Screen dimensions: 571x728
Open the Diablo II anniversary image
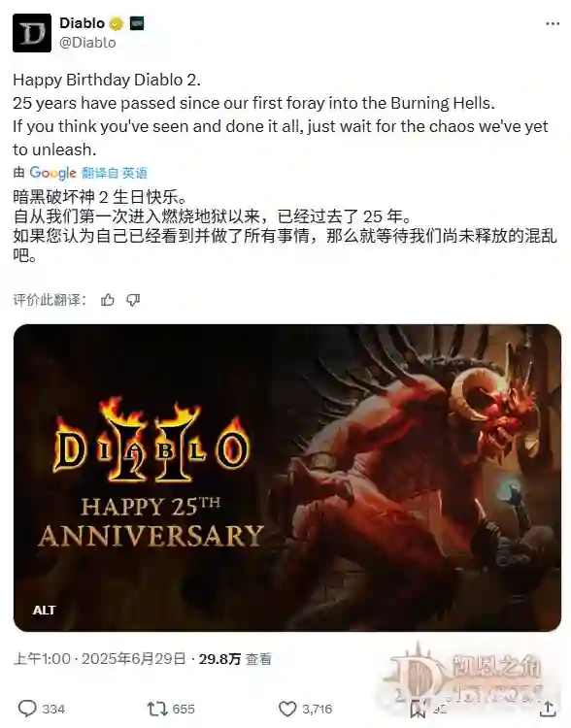point(287,478)
